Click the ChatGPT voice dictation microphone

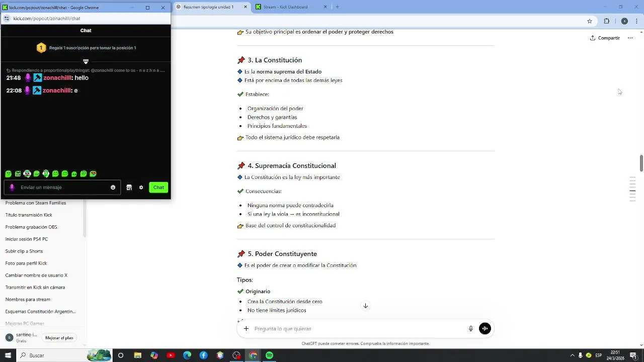coord(471,329)
